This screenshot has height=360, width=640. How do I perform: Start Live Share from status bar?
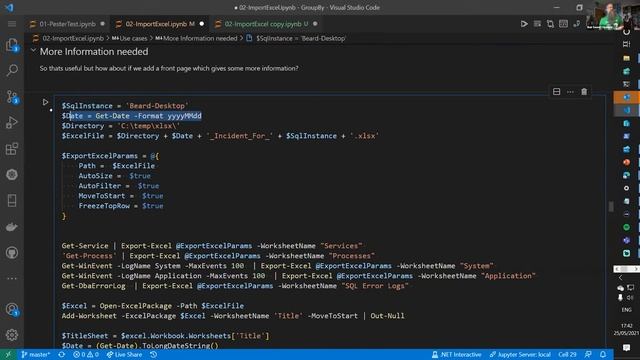[x=124, y=354]
